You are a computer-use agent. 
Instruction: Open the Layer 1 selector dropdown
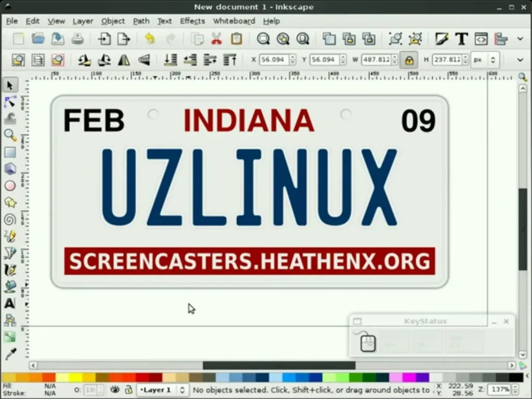click(162, 390)
